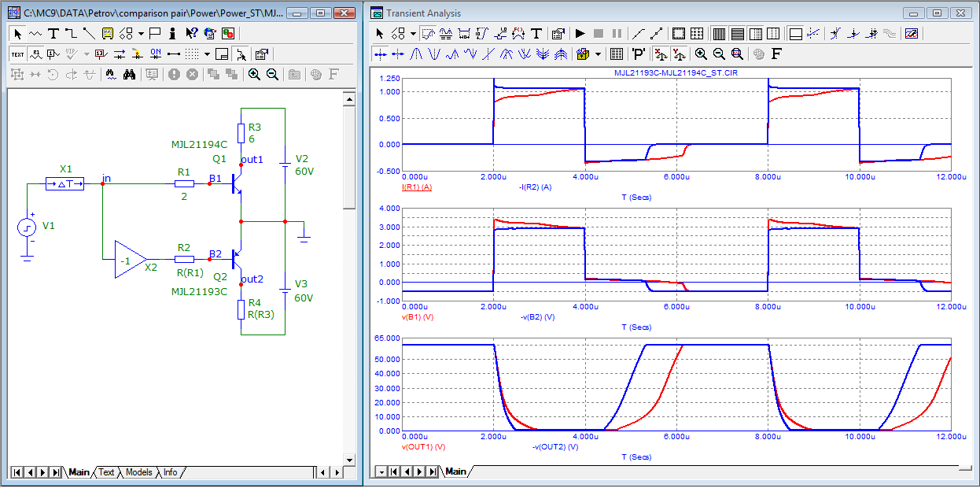Select the arrow Select mode in schematic toolbar
980x488 pixels.
click(x=18, y=35)
